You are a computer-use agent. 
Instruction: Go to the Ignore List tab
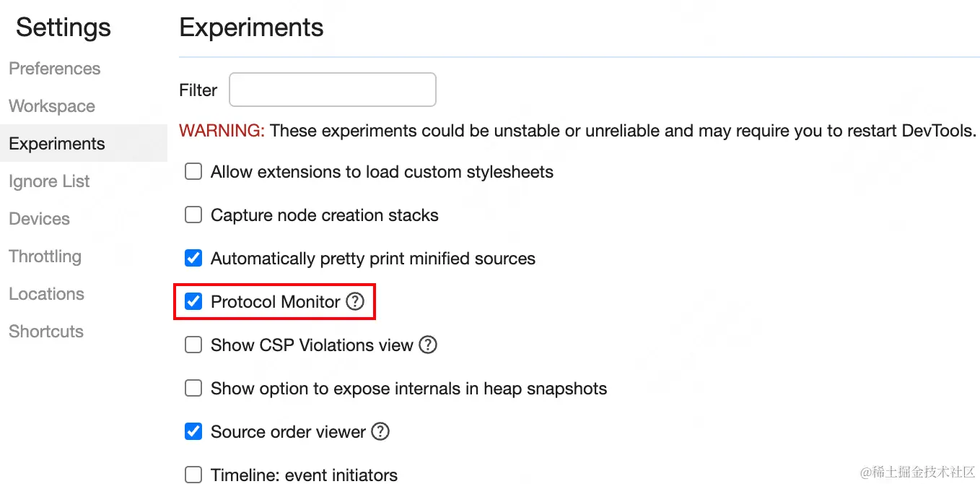(x=49, y=181)
